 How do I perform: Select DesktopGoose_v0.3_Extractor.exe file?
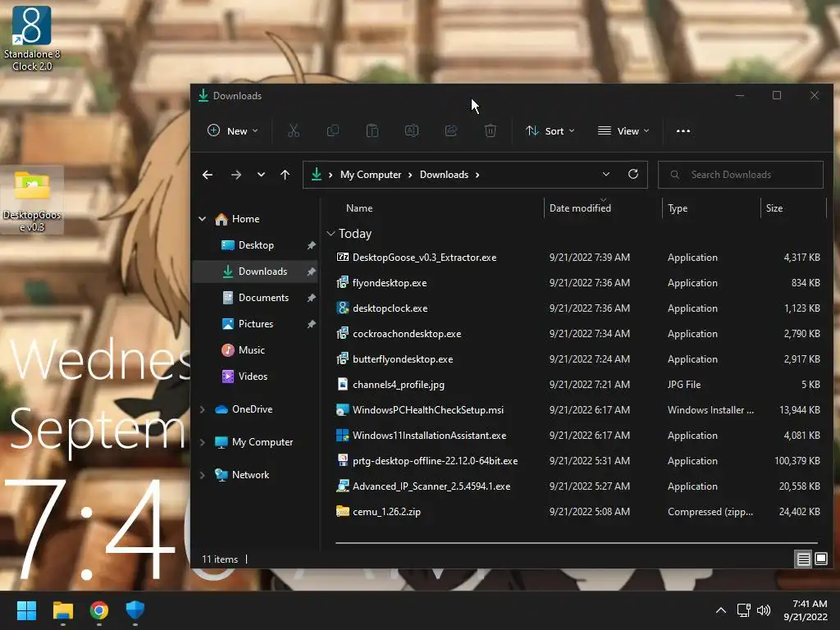(577, 258)
